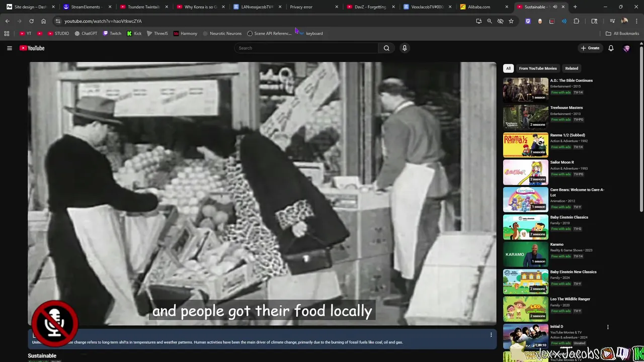This screenshot has width=644, height=362.
Task: Open Baby Einstein Classics thumbnail
Action: [x=526, y=226]
